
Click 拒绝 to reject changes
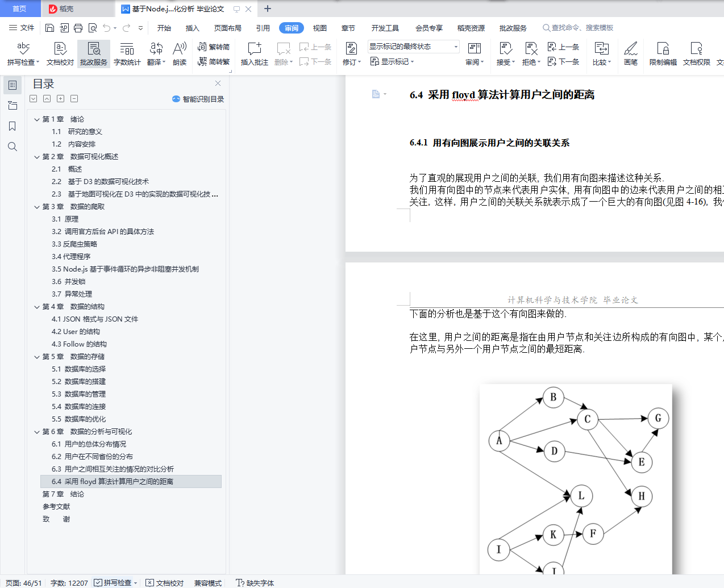point(531,54)
